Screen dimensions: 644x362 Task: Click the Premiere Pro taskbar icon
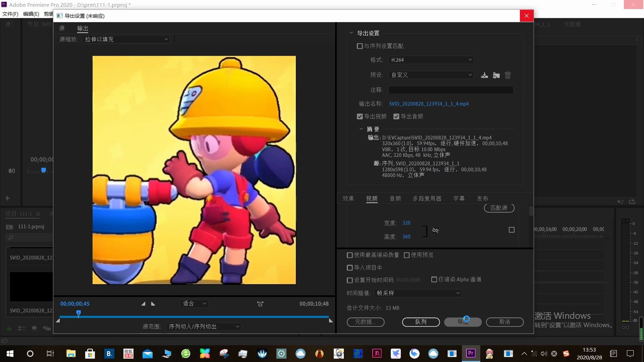tap(471, 353)
